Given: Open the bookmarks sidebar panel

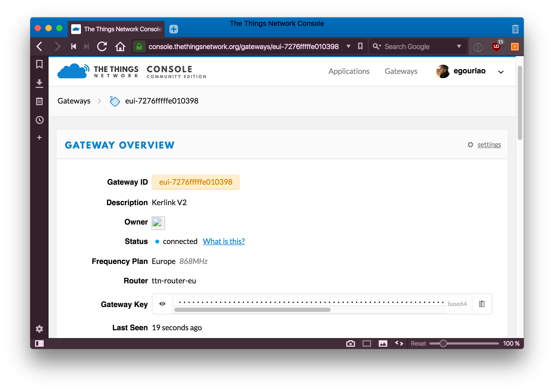Looking at the screenshot, I should 39,64.
